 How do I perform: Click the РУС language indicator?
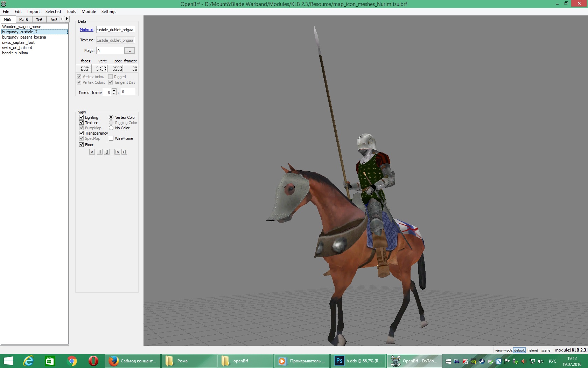point(553,361)
